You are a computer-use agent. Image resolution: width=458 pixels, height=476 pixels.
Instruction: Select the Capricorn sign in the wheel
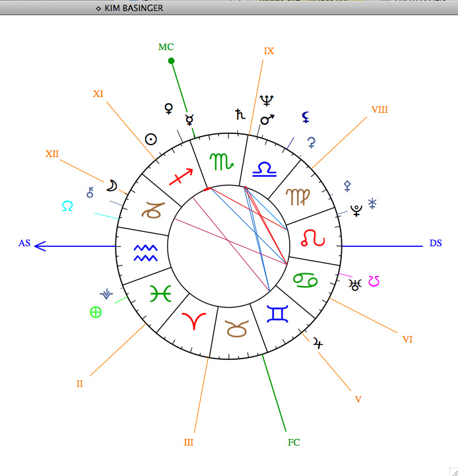153,210
